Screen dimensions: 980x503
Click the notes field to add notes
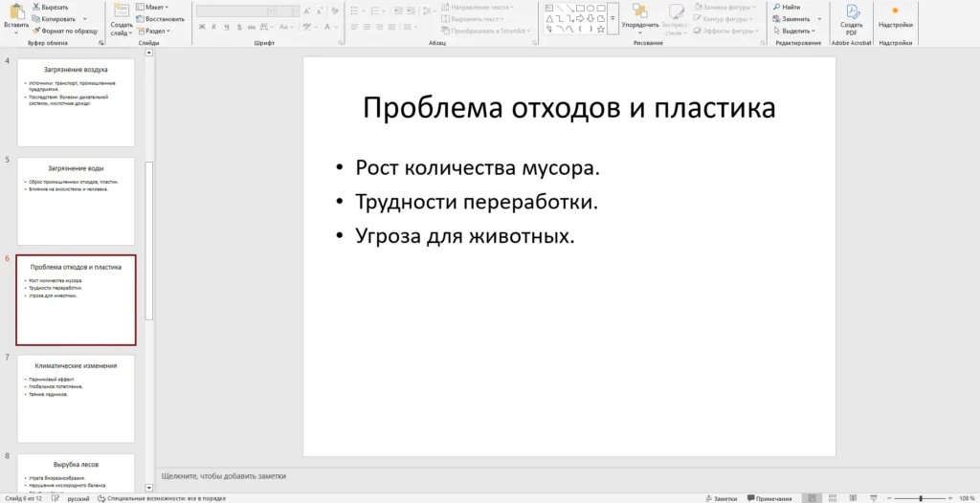coord(224,475)
